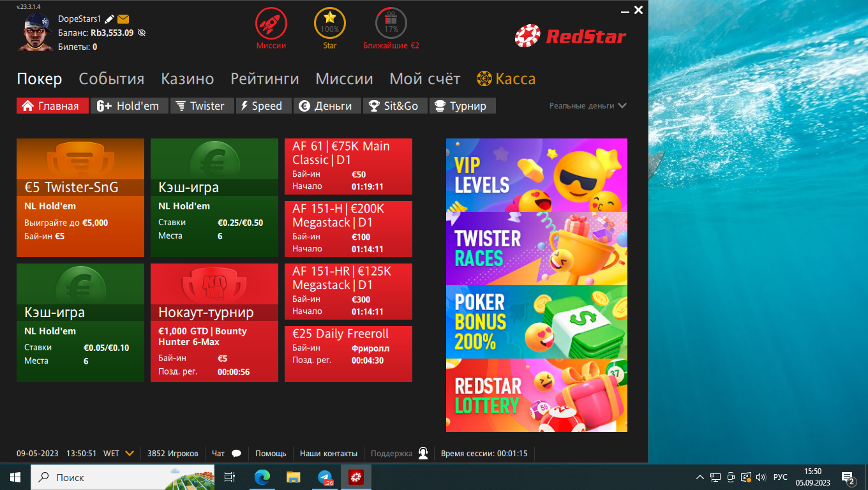Open the Windows Start menu
This screenshot has height=490, width=868.
point(15,477)
